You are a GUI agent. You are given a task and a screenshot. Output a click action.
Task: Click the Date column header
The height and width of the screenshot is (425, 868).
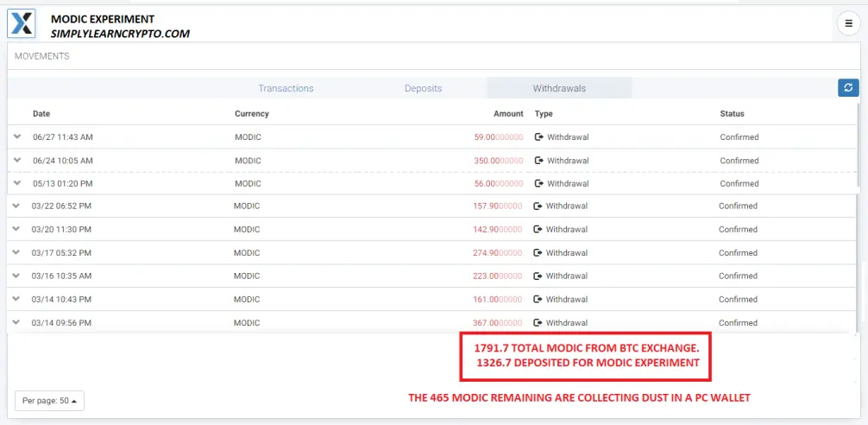[x=41, y=113]
